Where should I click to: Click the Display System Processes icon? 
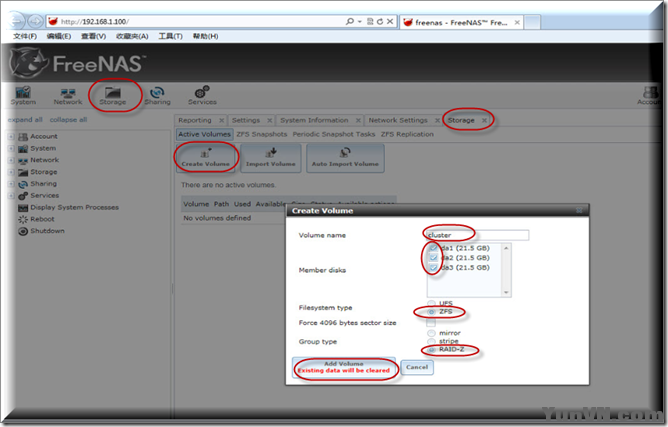23,208
